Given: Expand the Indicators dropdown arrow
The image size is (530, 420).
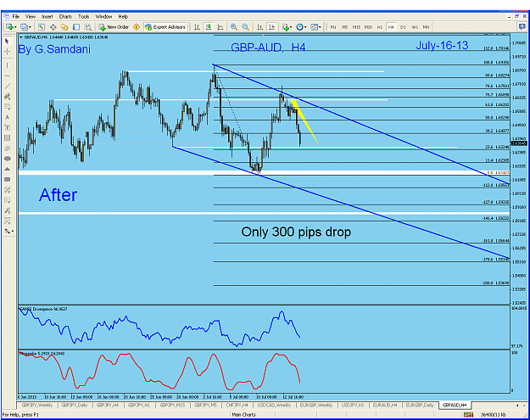Looking at the screenshot, I should coord(291,27).
